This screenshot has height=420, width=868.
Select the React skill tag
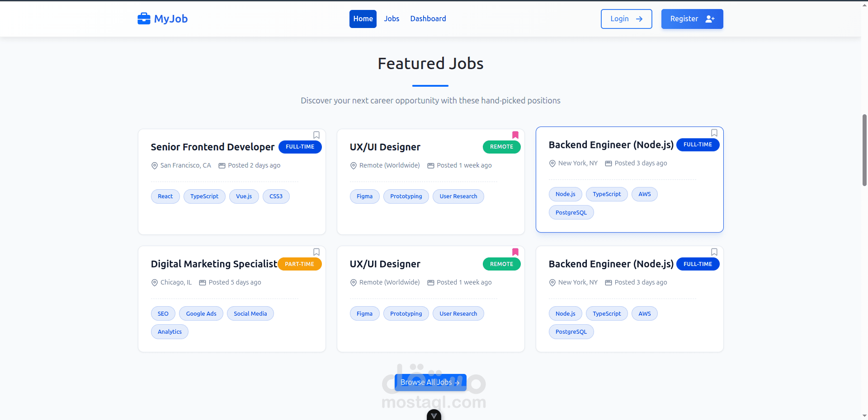[x=165, y=196]
